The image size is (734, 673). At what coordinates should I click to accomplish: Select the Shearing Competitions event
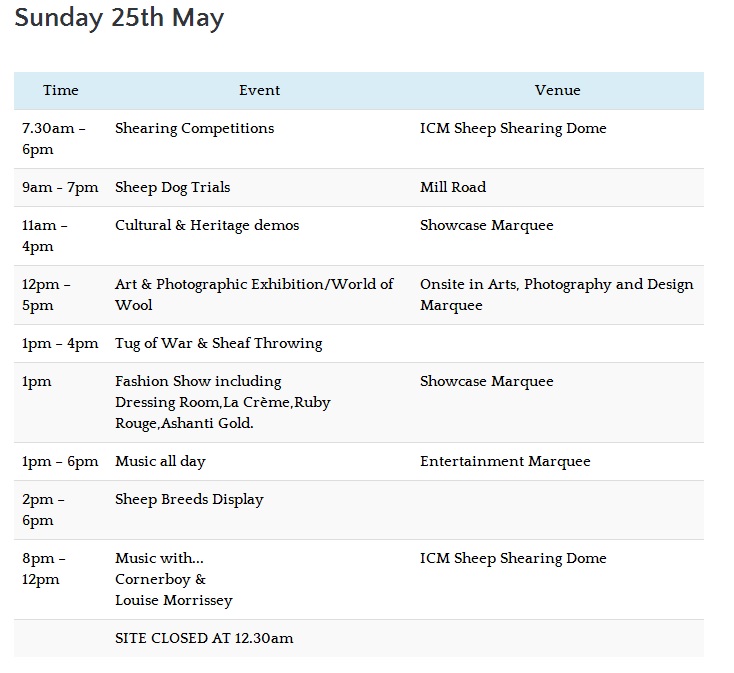[194, 128]
